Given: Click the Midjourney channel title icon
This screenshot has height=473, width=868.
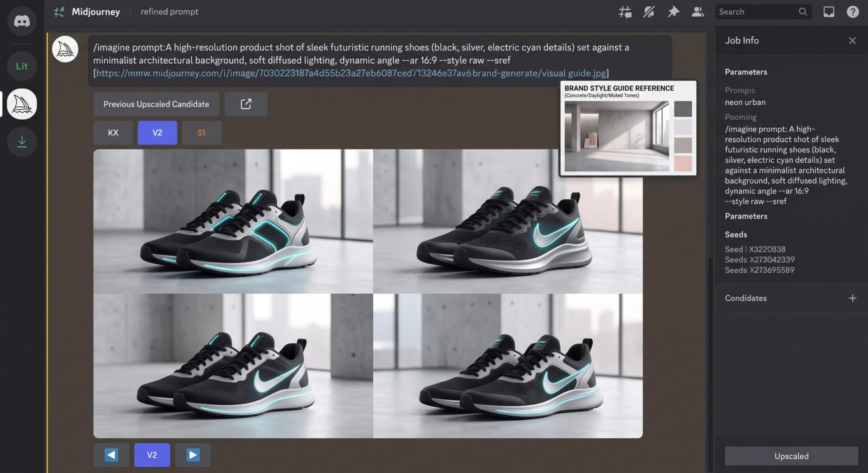Looking at the screenshot, I should [59, 12].
